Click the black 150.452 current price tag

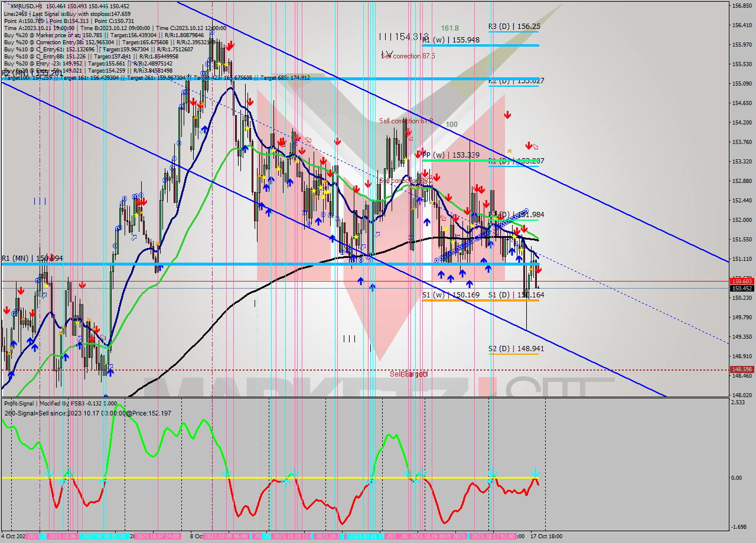(x=741, y=289)
